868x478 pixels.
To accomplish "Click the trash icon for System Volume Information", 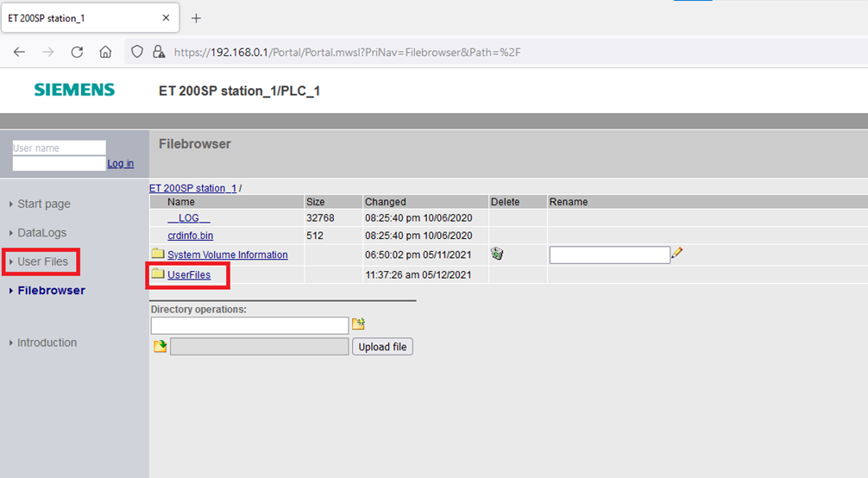I will click(x=497, y=254).
